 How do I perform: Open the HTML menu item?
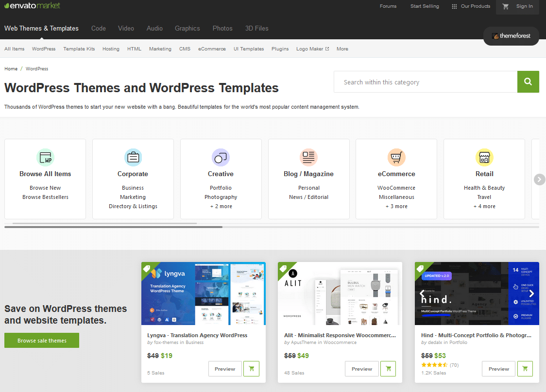tap(134, 49)
